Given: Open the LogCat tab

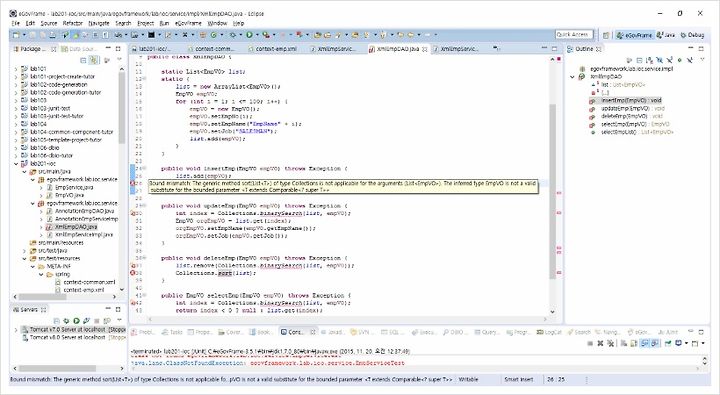Looking at the screenshot, I should coord(549,332).
